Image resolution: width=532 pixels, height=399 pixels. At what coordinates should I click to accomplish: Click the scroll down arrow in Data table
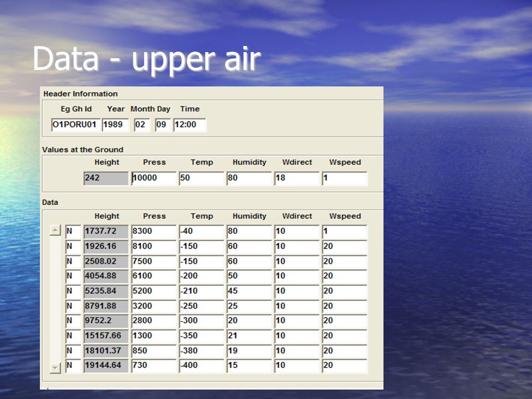click(55, 368)
